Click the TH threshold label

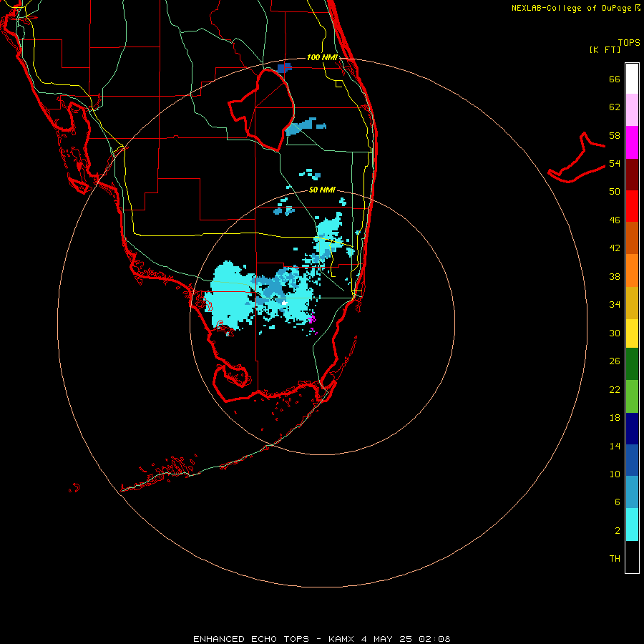[615, 559]
